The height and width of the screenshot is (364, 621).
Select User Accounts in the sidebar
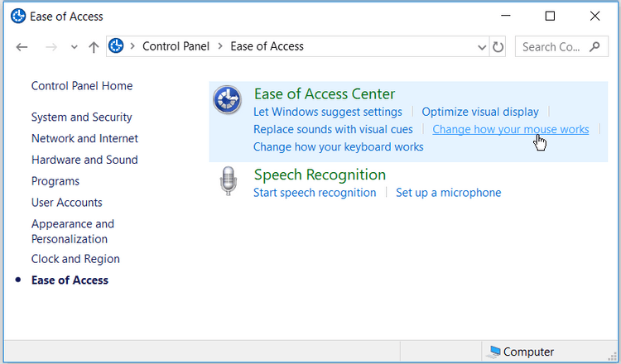[67, 203]
